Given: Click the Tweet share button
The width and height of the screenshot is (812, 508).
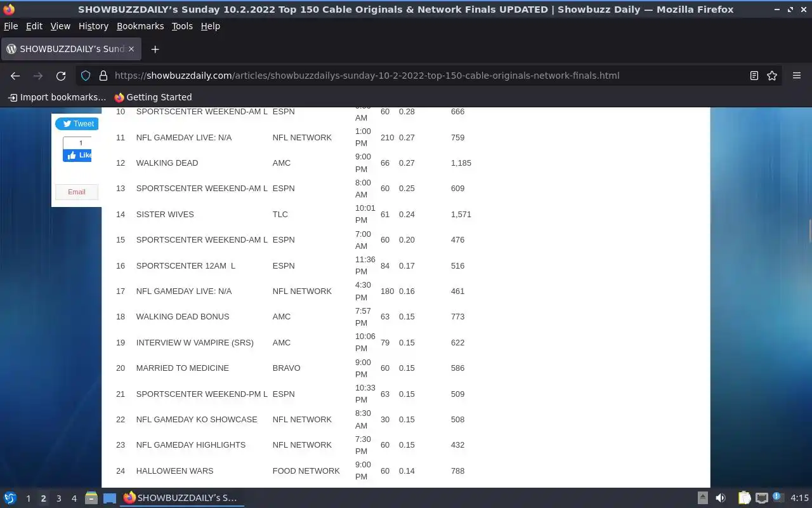Looking at the screenshot, I should 77,124.
